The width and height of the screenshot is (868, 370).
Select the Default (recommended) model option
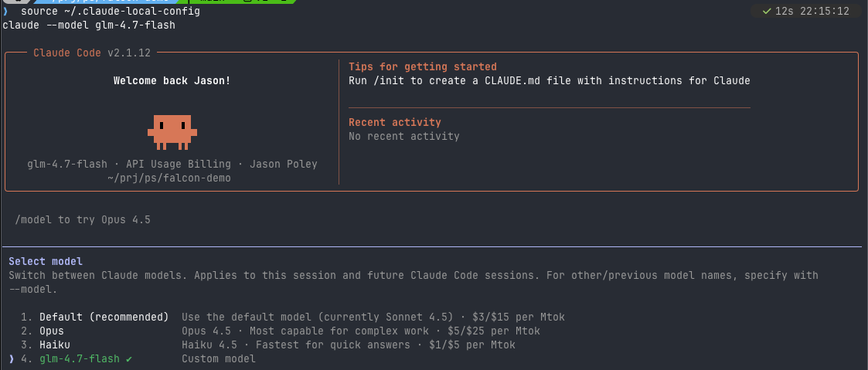pos(104,317)
